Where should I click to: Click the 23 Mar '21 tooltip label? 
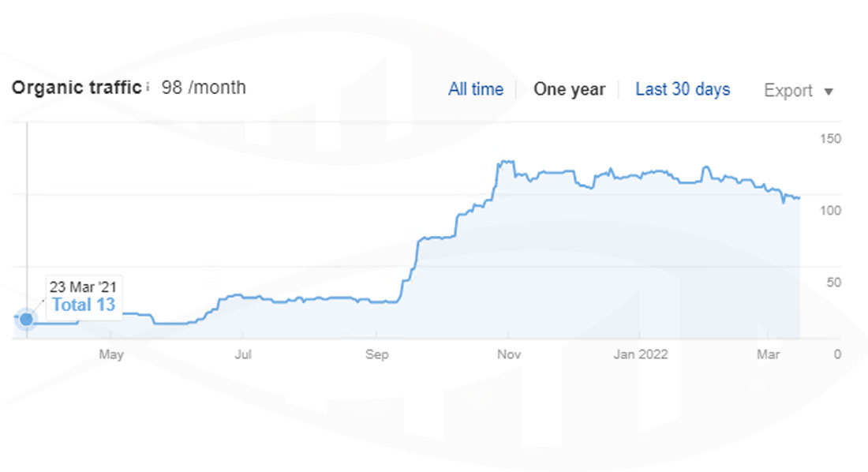click(82, 284)
